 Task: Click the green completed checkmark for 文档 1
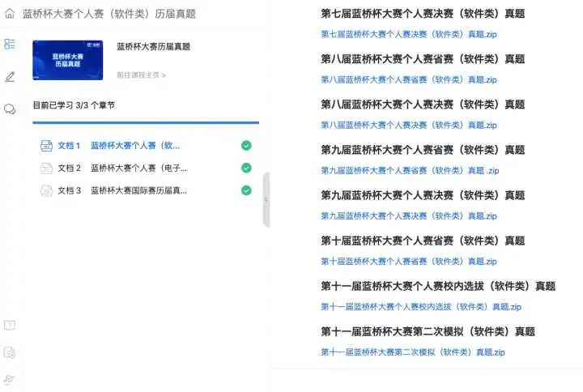tap(246, 146)
